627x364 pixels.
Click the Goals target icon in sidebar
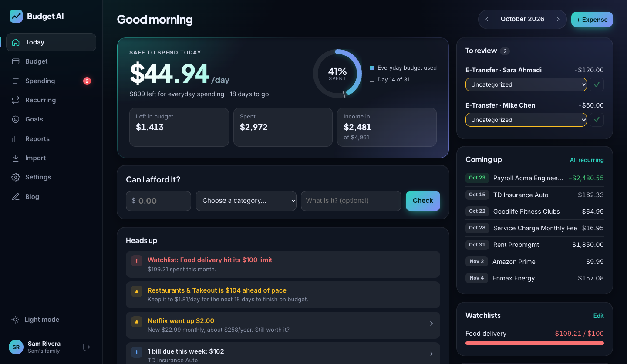click(16, 119)
